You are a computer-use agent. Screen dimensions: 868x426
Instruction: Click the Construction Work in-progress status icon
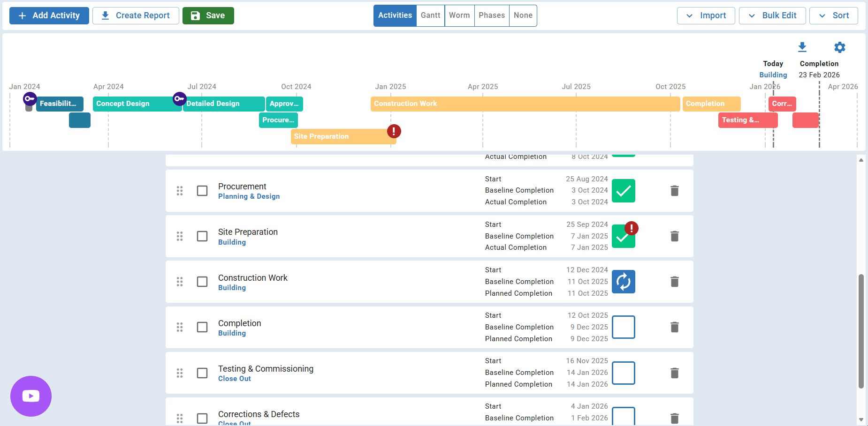coord(623,282)
